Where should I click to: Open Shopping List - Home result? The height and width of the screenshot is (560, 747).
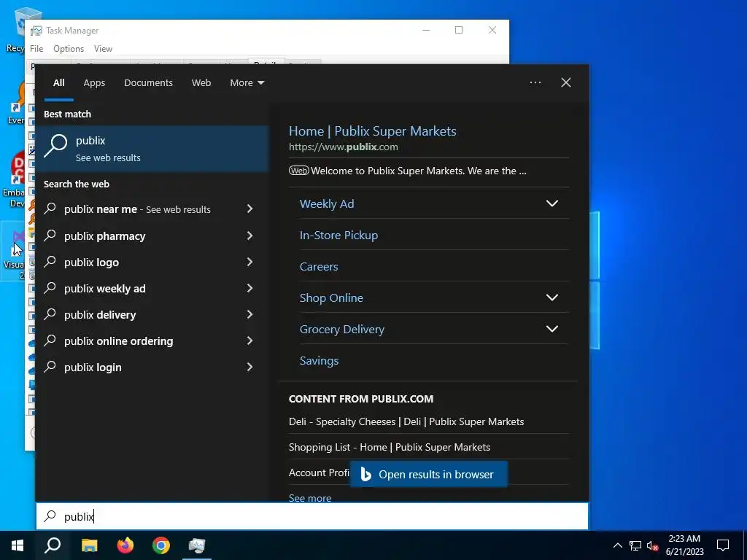tap(390, 447)
